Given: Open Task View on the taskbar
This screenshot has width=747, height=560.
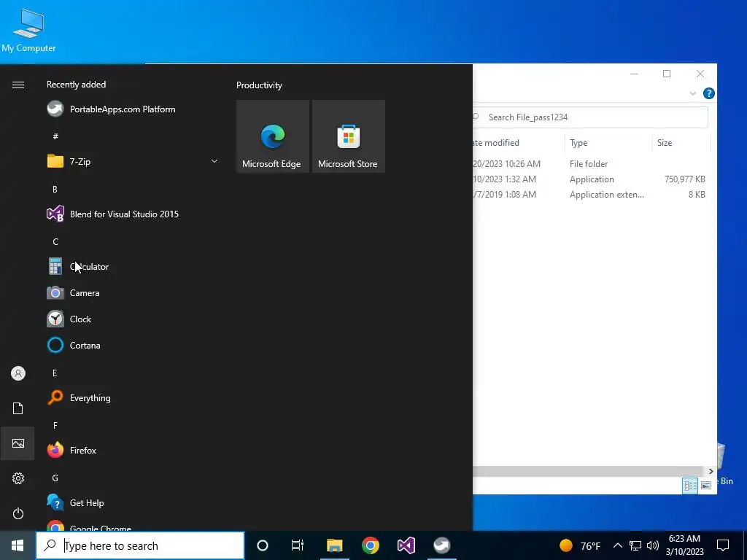Looking at the screenshot, I should [x=298, y=545].
